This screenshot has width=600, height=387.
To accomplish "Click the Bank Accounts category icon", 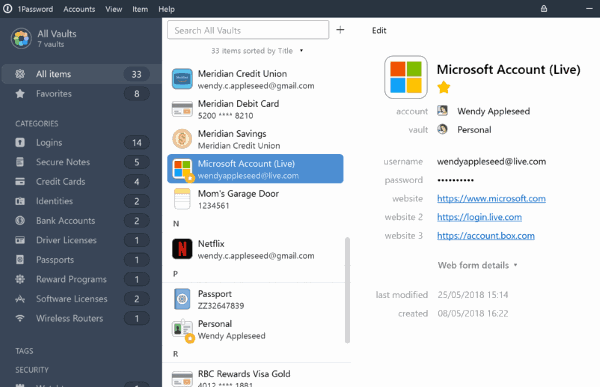I will pos(20,220).
